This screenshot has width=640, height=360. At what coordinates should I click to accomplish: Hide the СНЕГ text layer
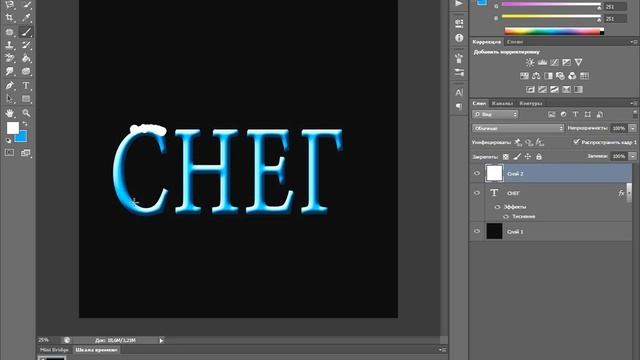477,193
